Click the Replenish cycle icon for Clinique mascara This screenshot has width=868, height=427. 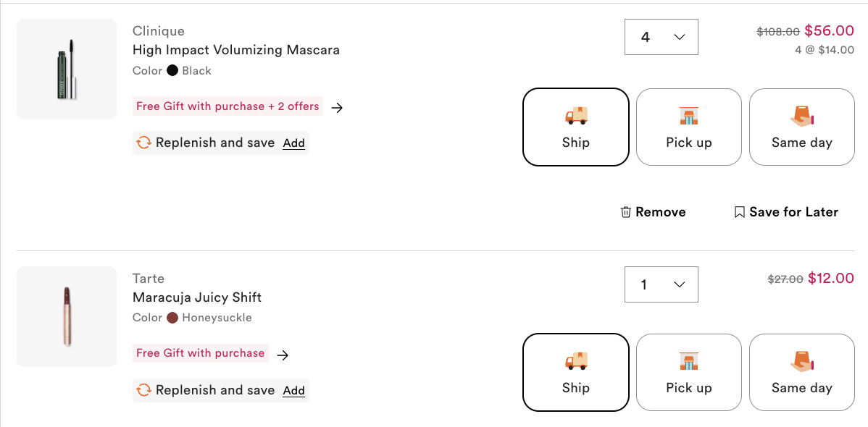(x=143, y=143)
